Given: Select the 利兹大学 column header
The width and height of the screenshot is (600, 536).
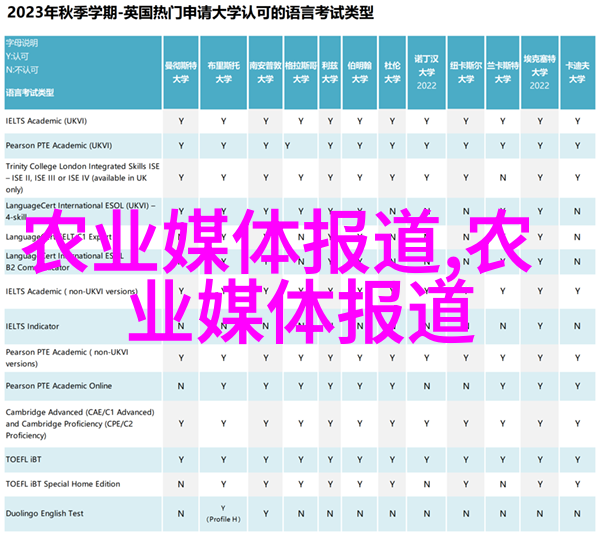Looking at the screenshot, I should pyautogui.click(x=330, y=72).
